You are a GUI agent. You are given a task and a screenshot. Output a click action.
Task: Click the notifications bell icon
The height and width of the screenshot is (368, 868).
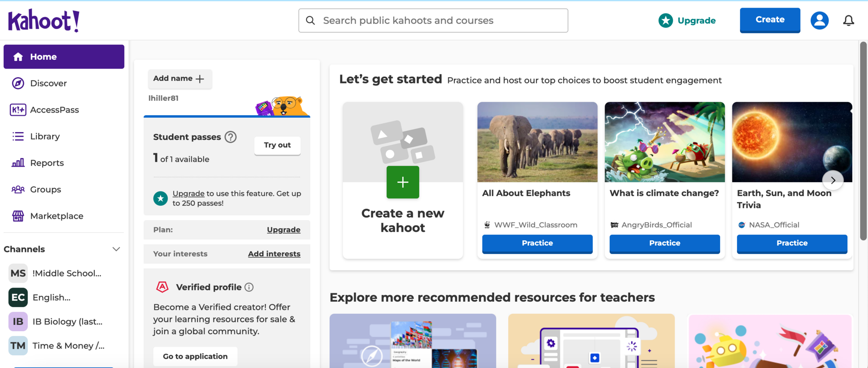pos(848,20)
